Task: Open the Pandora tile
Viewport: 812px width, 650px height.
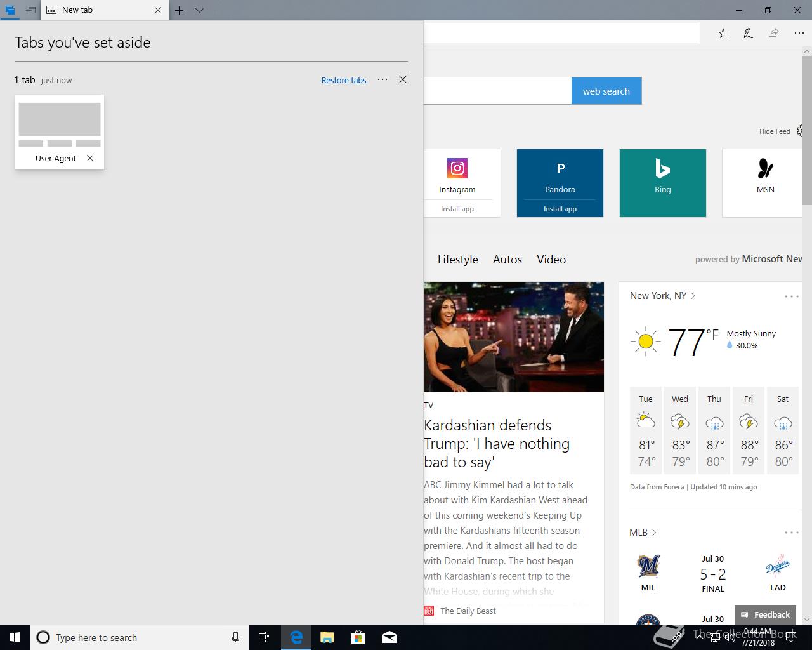Action: pyautogui.click(x=560, y=175)
